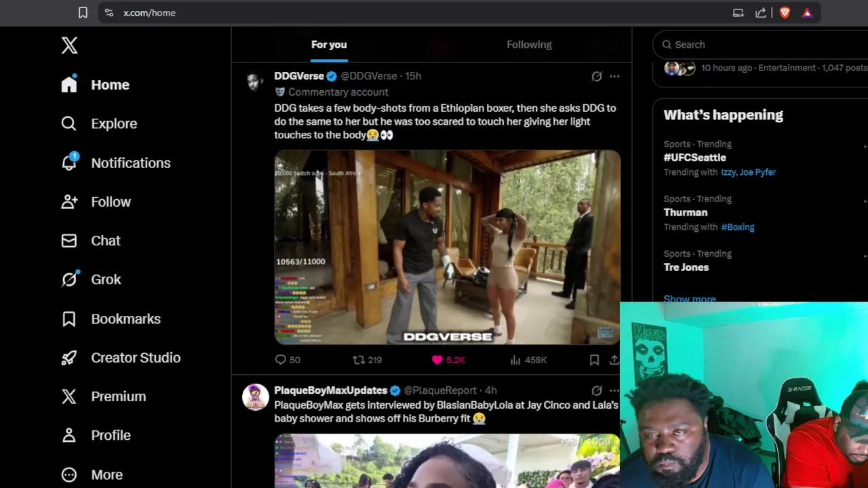Open the #UFCSeattle trending topic
This screenshot has height=488, width=868.
[694, 157]
